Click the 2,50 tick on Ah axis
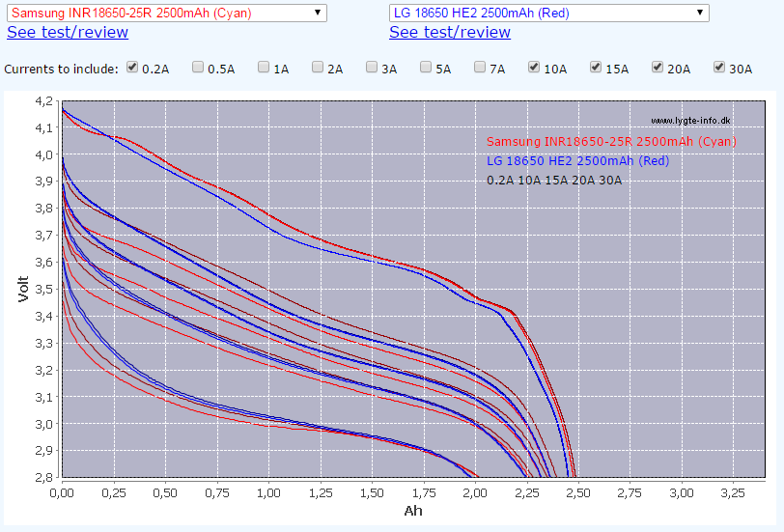The width and height of the screenshot is (784, 532). point(578,493)
